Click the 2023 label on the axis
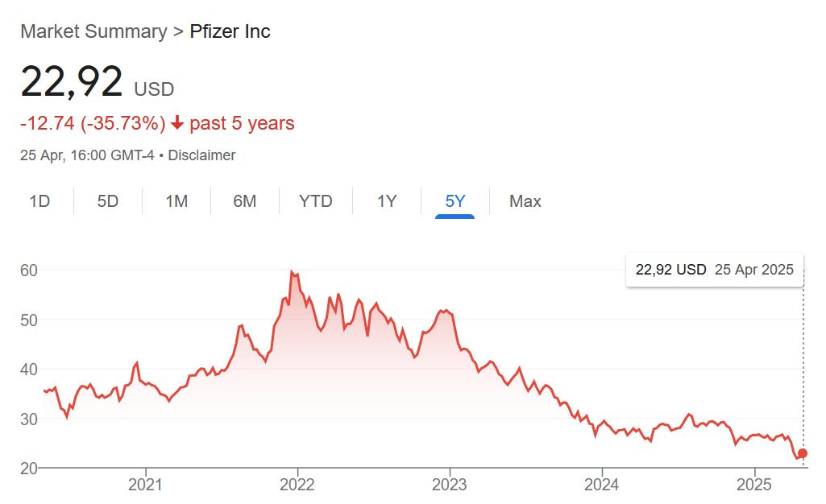 point(450,485)
